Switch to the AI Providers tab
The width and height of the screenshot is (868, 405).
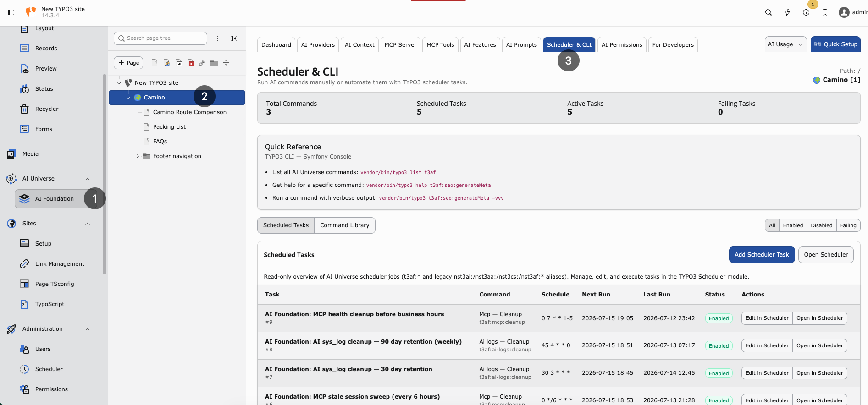tap(318, 44)
